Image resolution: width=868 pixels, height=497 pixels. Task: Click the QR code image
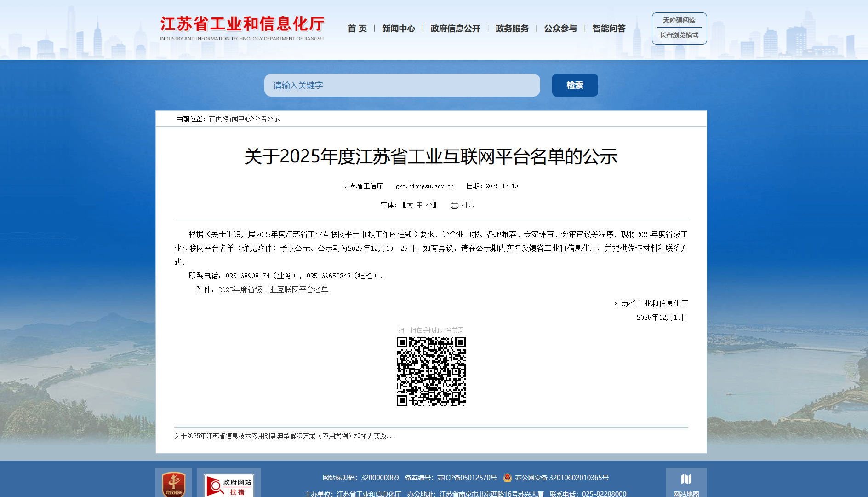click(x=431, y=371)
